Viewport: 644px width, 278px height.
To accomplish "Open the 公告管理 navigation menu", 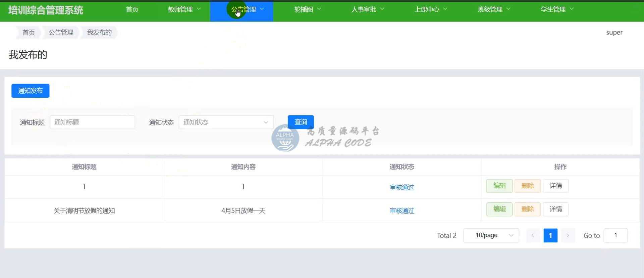I will [x=247, y=9].
